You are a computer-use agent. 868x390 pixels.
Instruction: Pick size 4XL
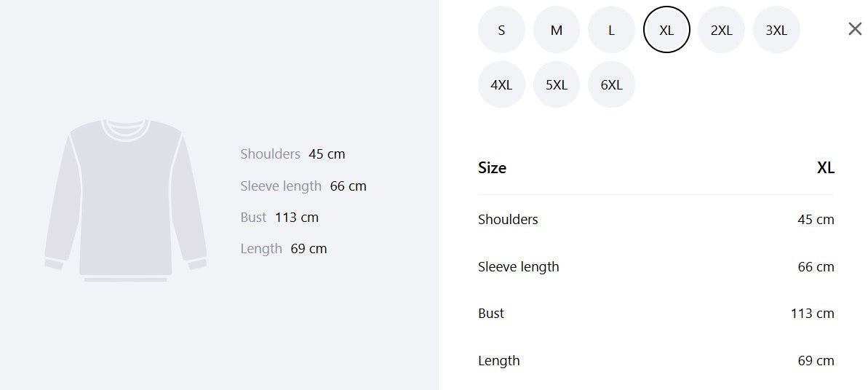tap(501, 84)
